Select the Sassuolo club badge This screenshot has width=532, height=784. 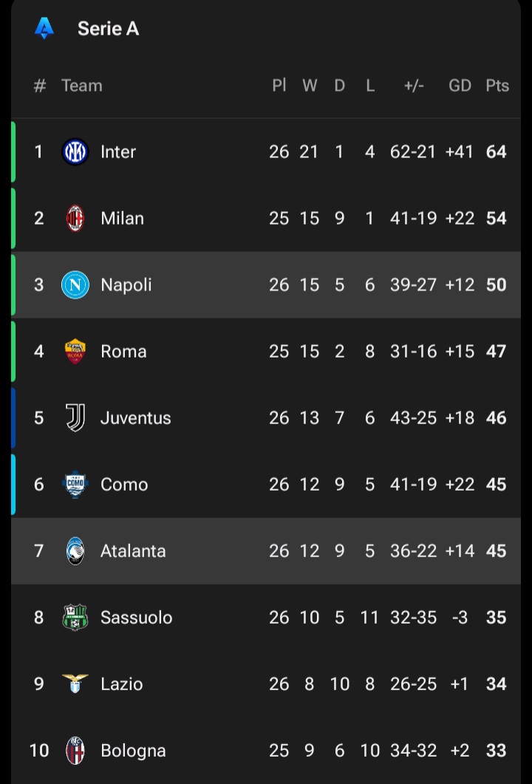click(75, 617)
